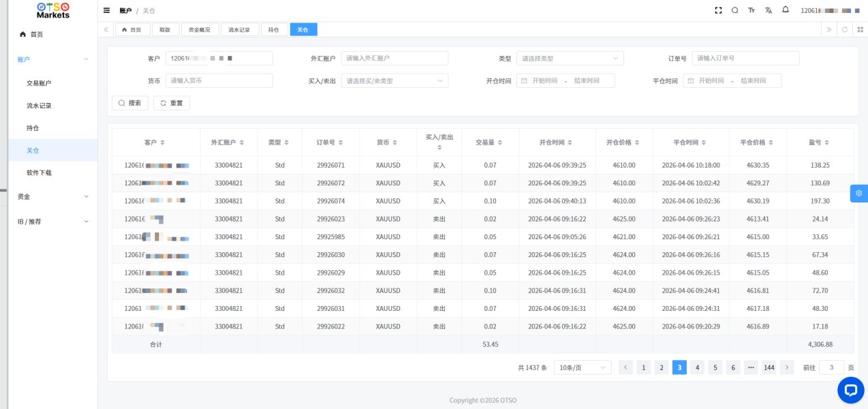Open notifications bell icon

(786, 10)
